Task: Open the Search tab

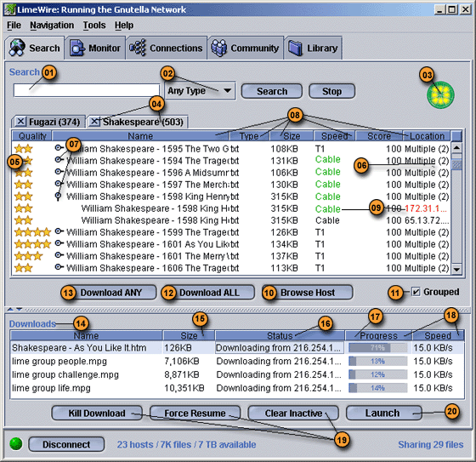Action: 35,48
